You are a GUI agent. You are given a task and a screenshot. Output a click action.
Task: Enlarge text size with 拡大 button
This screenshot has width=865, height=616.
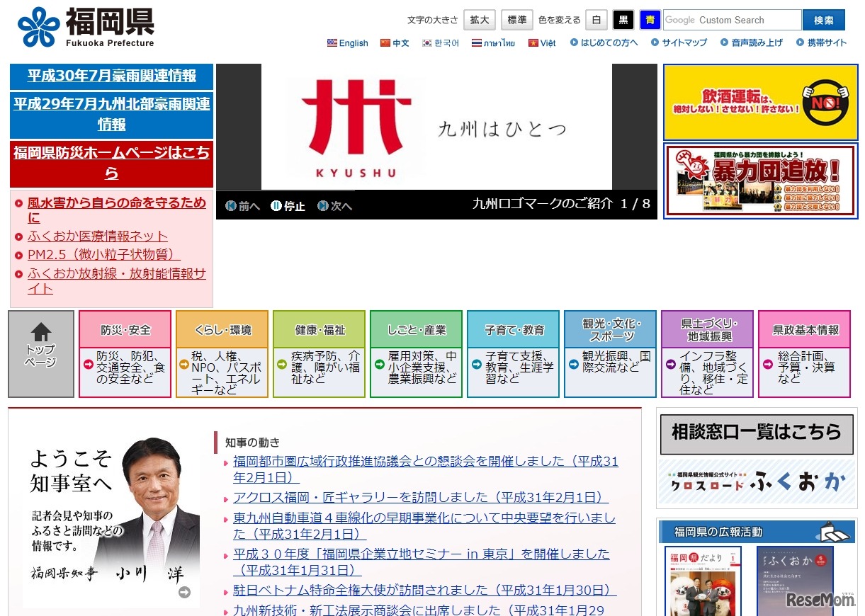(x=480, y=20)
